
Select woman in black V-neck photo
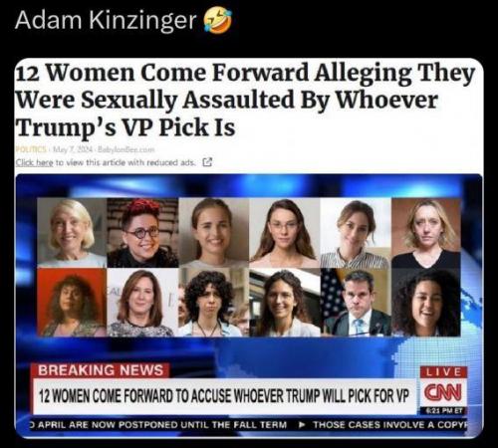click(x=426, y=233)
